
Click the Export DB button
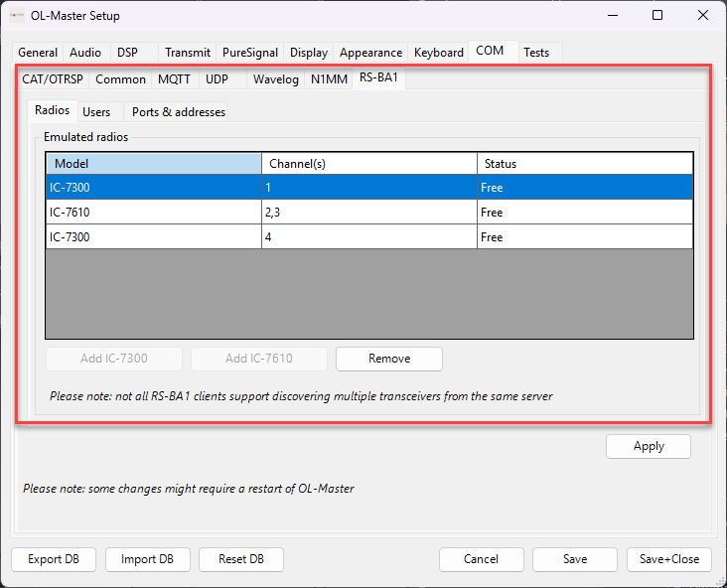coord(54,560)
